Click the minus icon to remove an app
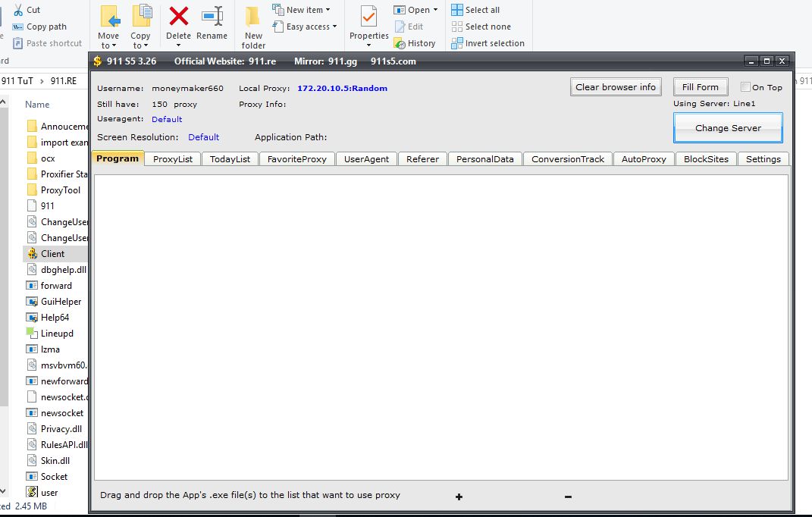812x517 pixels. coord(568,497)
